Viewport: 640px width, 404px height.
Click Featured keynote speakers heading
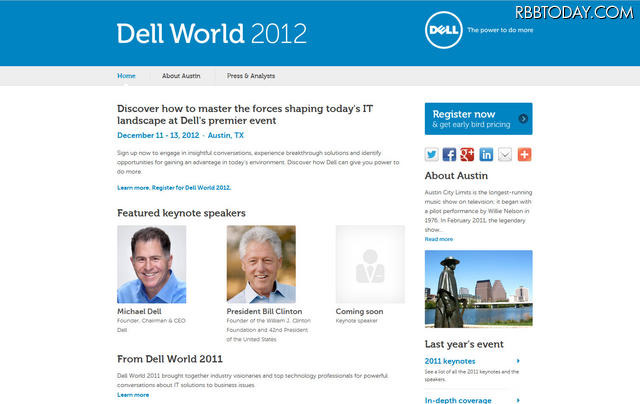[181, 213]
